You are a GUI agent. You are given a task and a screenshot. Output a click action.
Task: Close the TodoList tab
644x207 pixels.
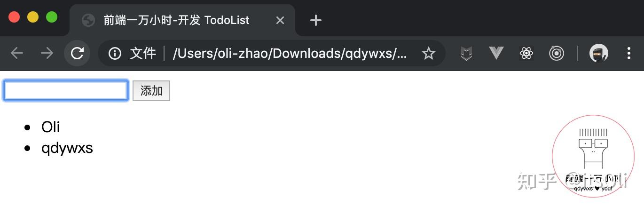pos(280,20)
